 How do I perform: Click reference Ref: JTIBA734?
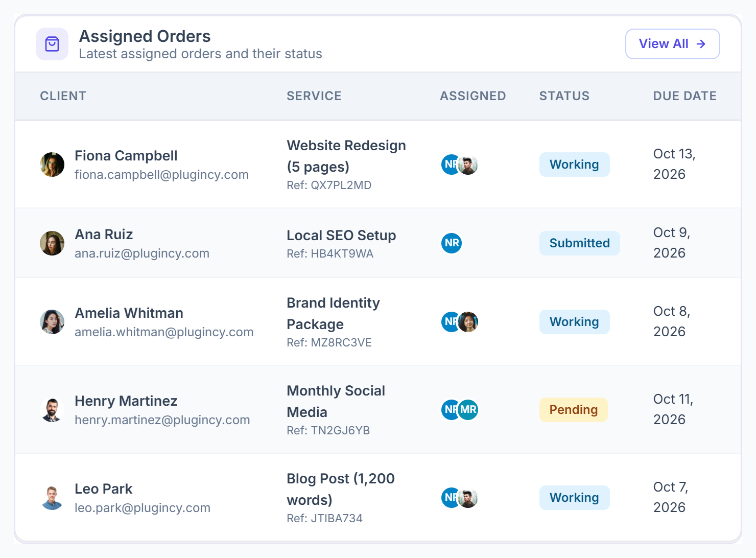click(324, 519)
